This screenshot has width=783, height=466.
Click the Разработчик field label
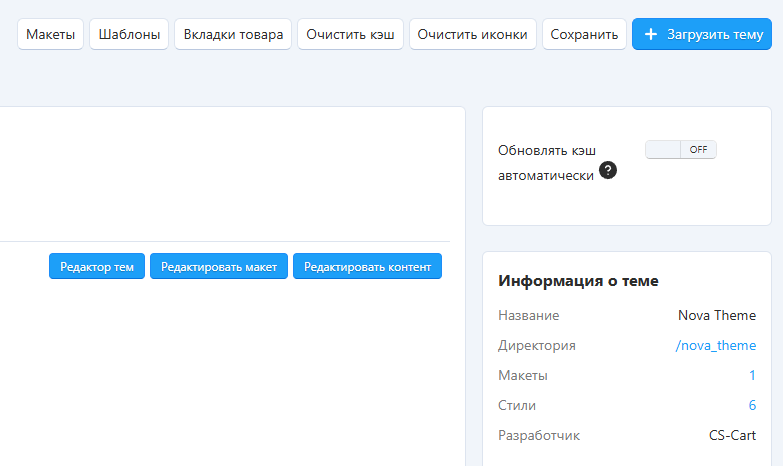tap(539, 435)
